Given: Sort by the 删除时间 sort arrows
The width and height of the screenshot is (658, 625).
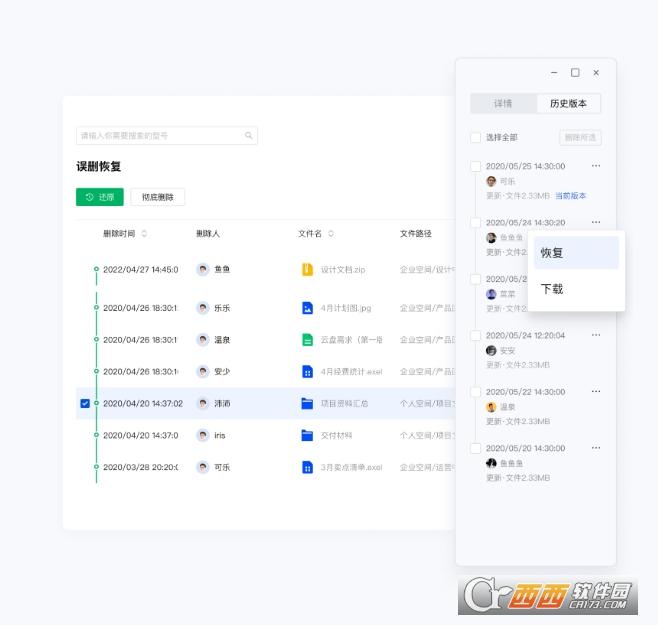Looking at the screenshot, I should coord(144,233).
